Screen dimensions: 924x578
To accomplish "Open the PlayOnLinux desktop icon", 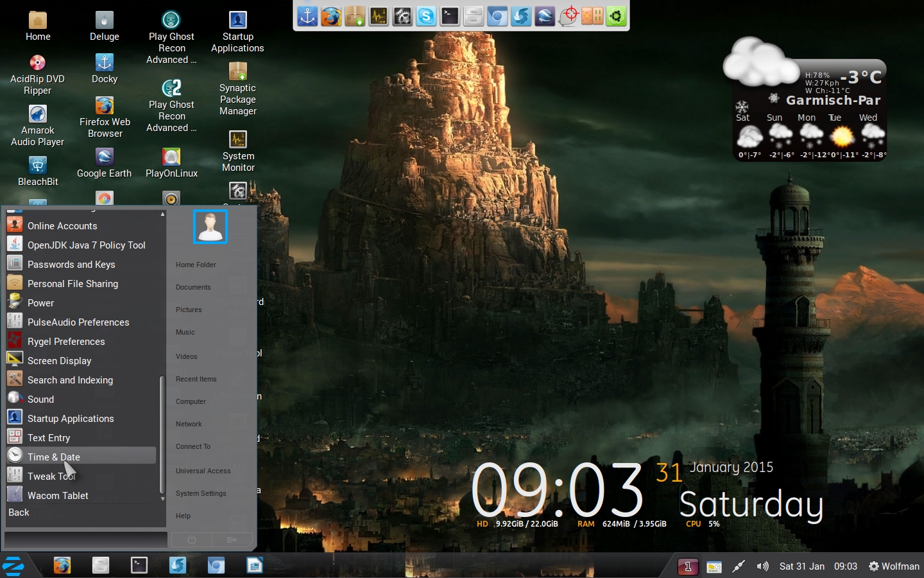I will pyautogui.click(x=171, y=163).
